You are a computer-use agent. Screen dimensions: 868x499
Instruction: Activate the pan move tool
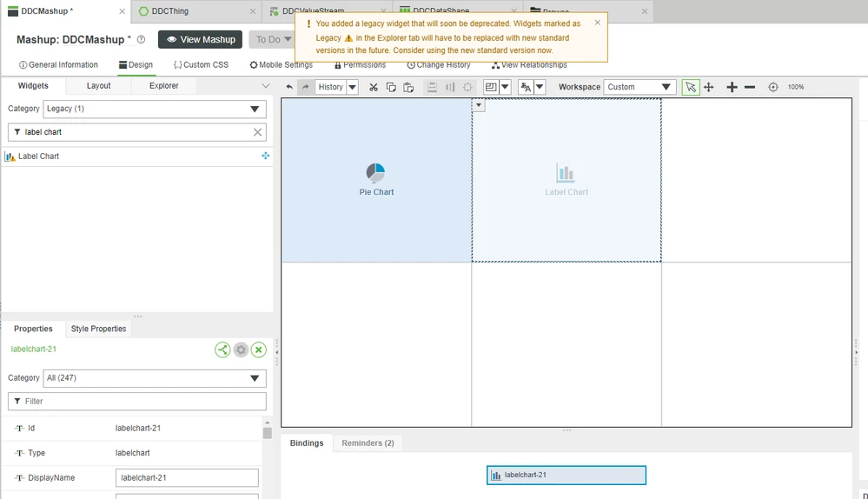[709, 87]
